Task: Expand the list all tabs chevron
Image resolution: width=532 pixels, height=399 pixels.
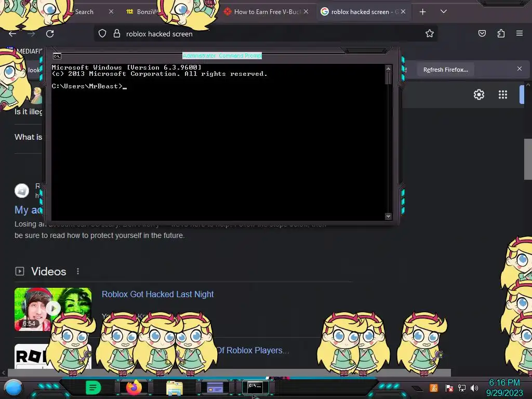Action: click(444, 11)
